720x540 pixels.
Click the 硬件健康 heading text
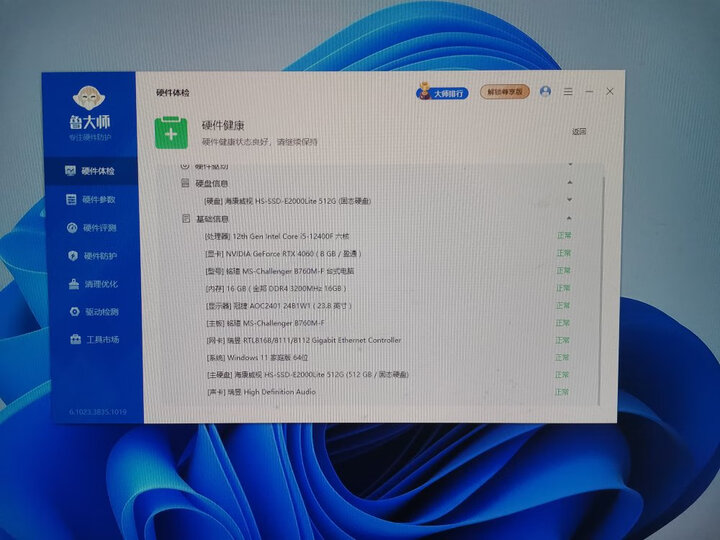[x=223, y=125]
